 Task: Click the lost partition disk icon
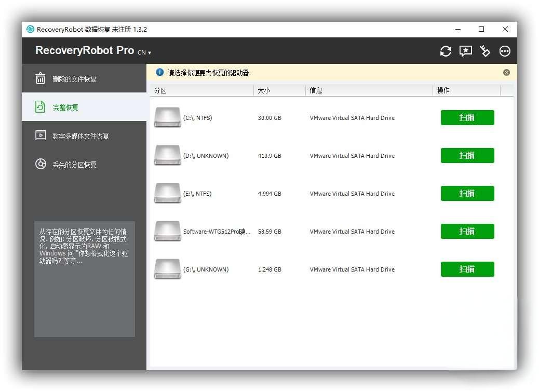41,164
